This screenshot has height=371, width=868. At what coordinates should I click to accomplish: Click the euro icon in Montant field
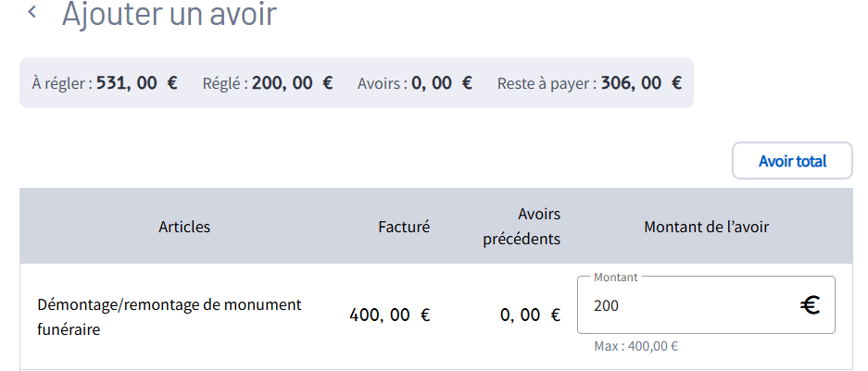coord(811,304)
